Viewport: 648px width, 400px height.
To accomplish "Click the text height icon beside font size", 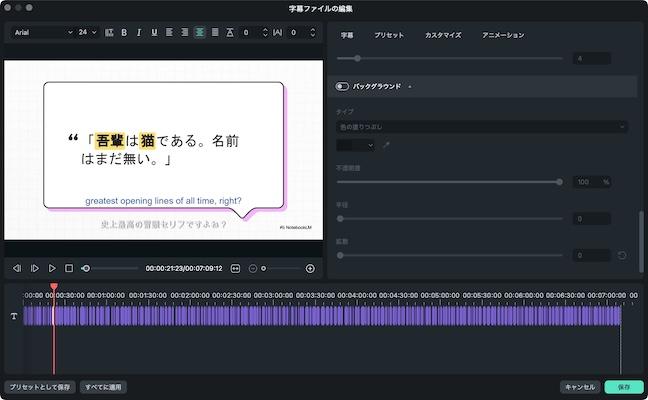I will tap(109, 32).
